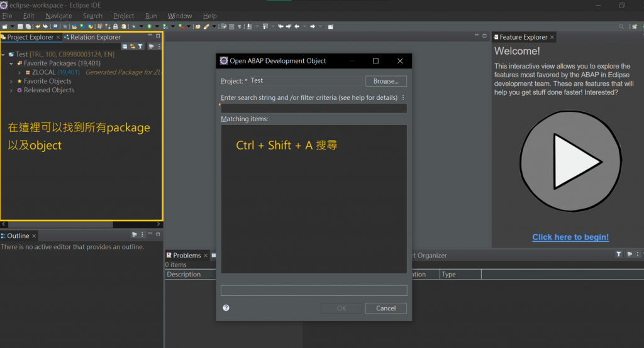
Task: Maximize the Project Explorer panel
Action: pos(158,36)
